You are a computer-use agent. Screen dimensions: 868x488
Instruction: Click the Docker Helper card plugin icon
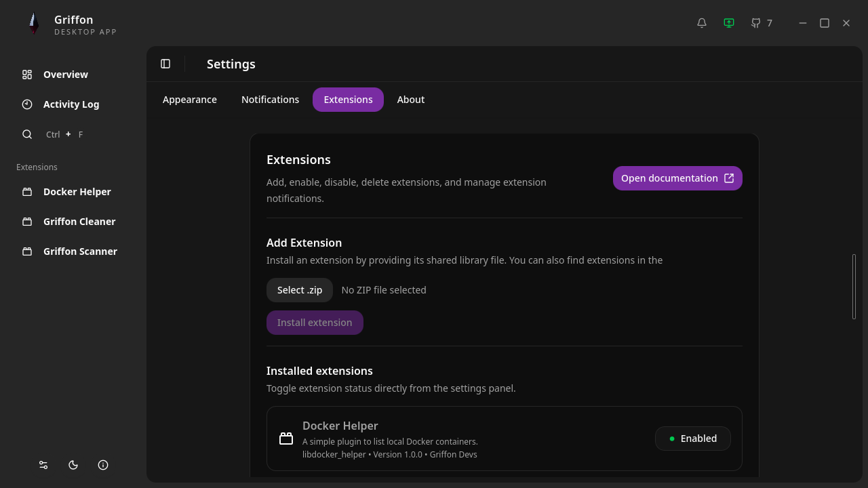point(286,439)
